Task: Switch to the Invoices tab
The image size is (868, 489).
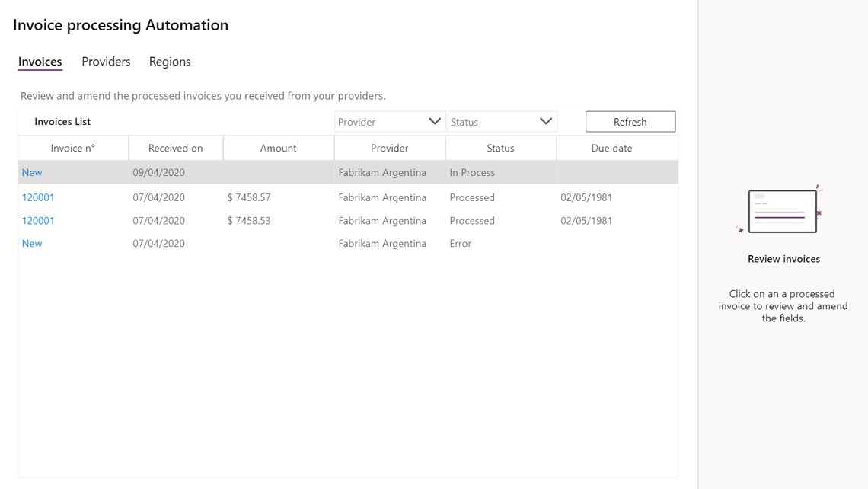Action: 40,62
